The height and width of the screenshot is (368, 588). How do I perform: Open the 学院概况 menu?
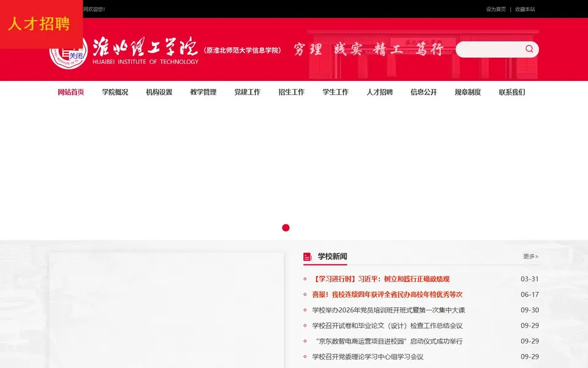point(115,92)
